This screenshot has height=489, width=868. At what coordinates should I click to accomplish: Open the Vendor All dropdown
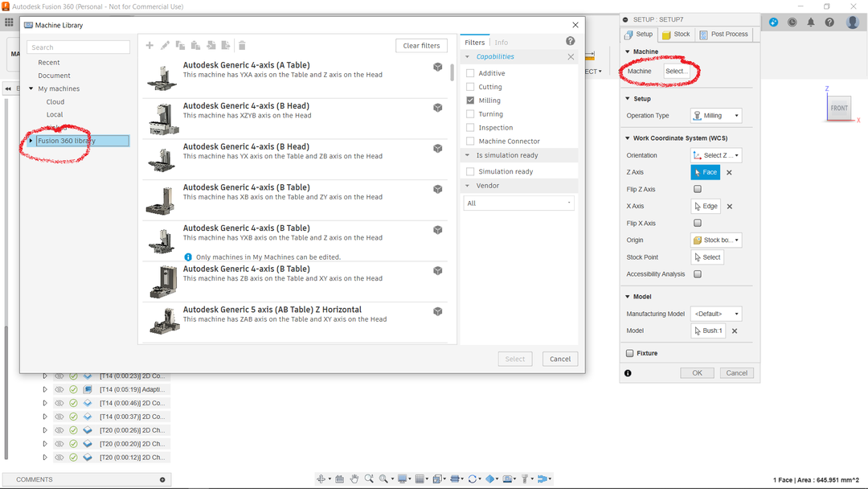(x=518, y=203)
